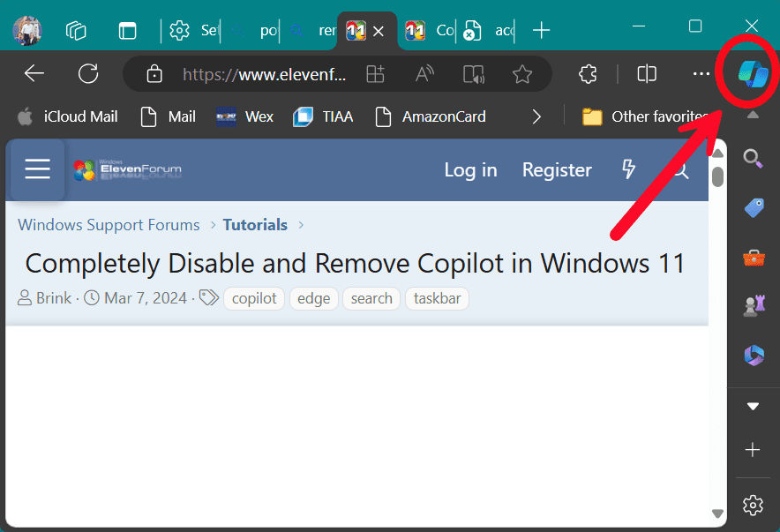Click the page scrollbar down arrow
This screenshot has width=780, height=532.
point(717,513)
